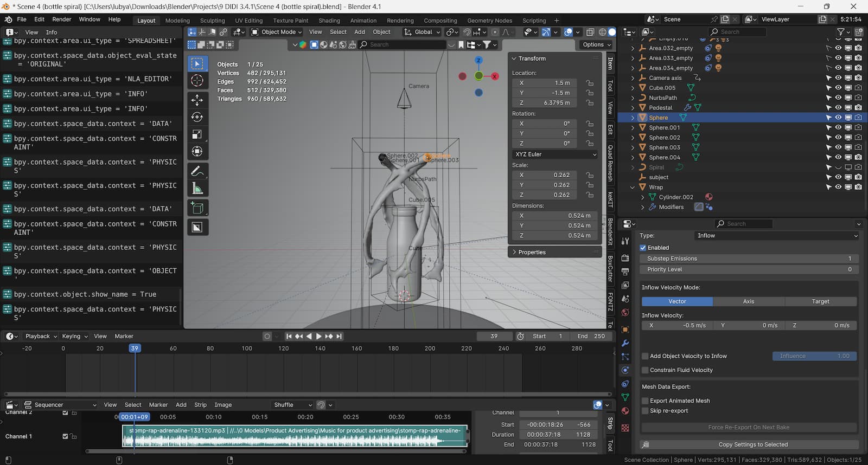This screenshot has width=868, height=465.
Task: Jump to the timeline end frame
Action: [x=339, y=337]
